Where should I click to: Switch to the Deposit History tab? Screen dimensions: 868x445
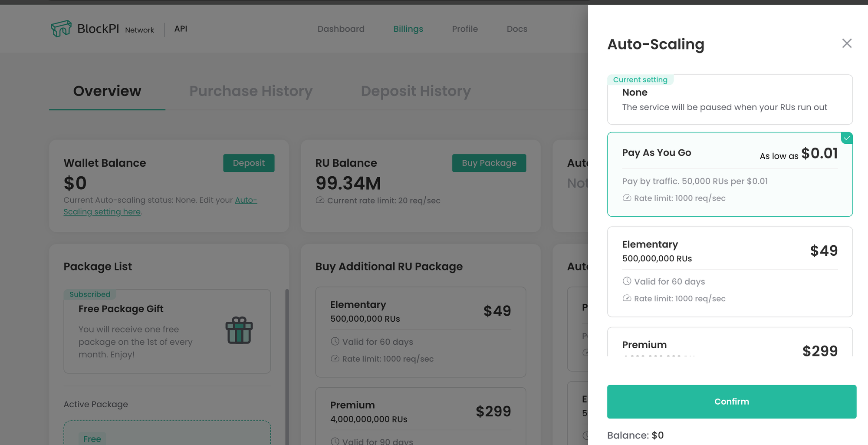[x=415, y=91]
